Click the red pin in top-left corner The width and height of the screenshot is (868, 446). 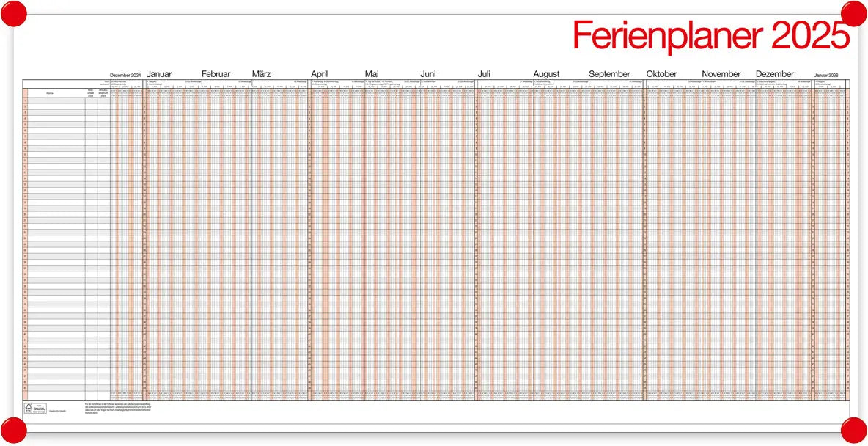click(13, 14)
